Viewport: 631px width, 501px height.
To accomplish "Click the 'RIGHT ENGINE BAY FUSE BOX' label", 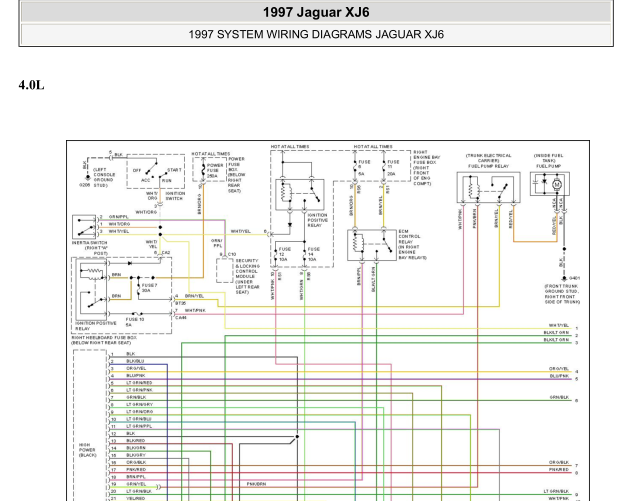I will [427, 168].
